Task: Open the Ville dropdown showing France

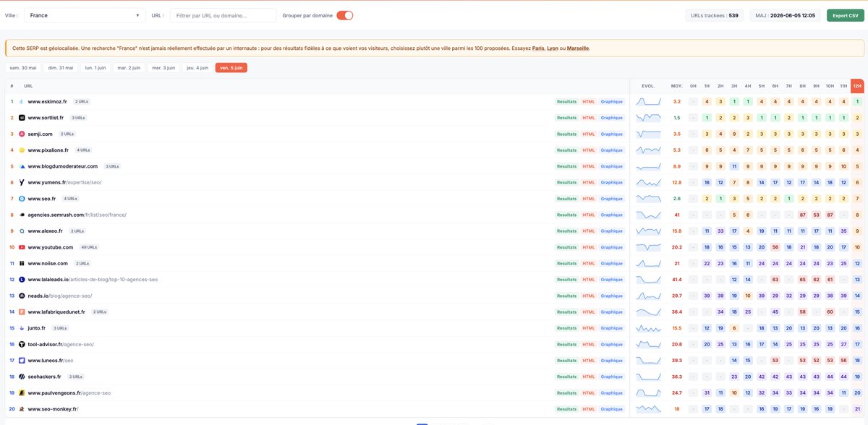Action: 85,15
